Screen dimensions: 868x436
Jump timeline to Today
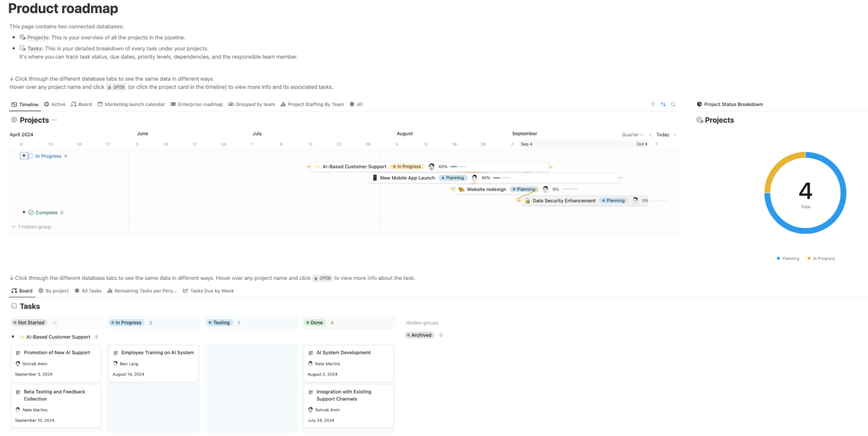tap(663, 135)
